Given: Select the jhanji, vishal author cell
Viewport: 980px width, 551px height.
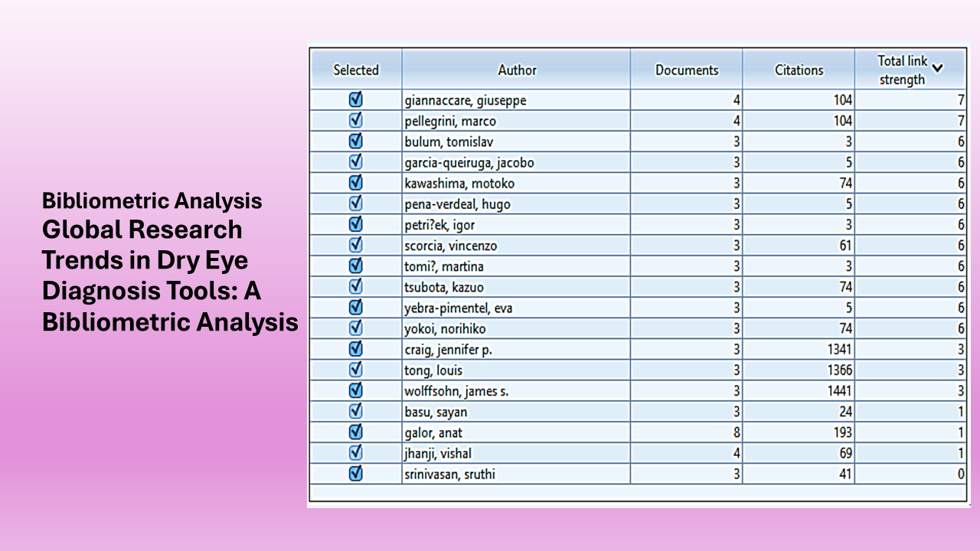Looking at the screenshot, I should coord(438,454).
